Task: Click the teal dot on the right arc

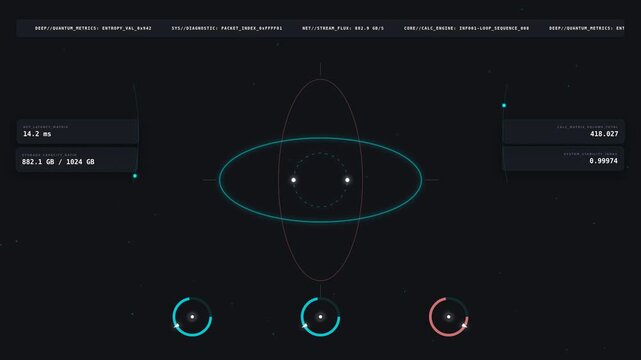Action: click(504, 105)
